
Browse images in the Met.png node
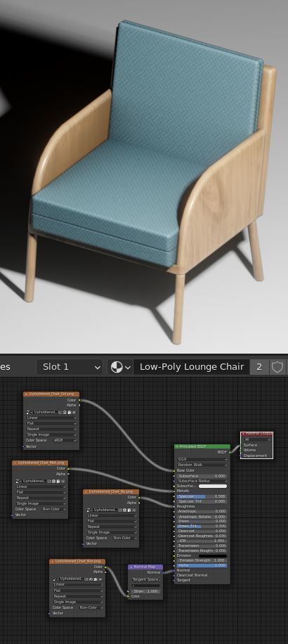(19, 481)
